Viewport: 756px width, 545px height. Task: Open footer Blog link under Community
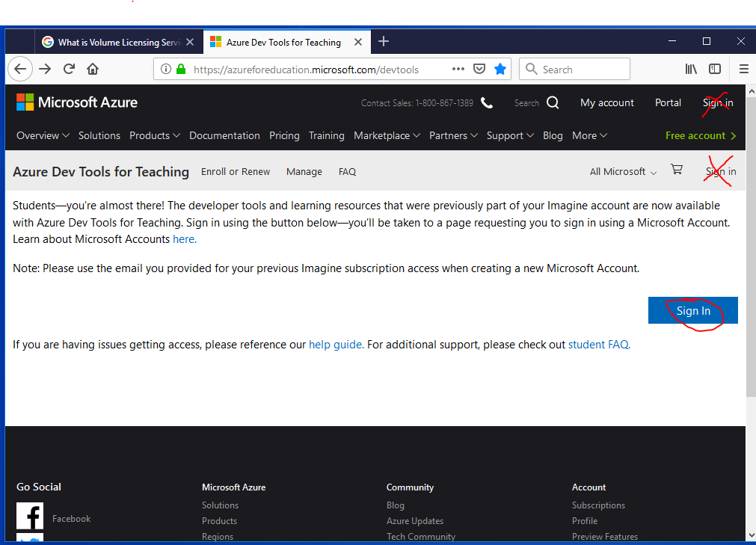click(x=396, y=505)
